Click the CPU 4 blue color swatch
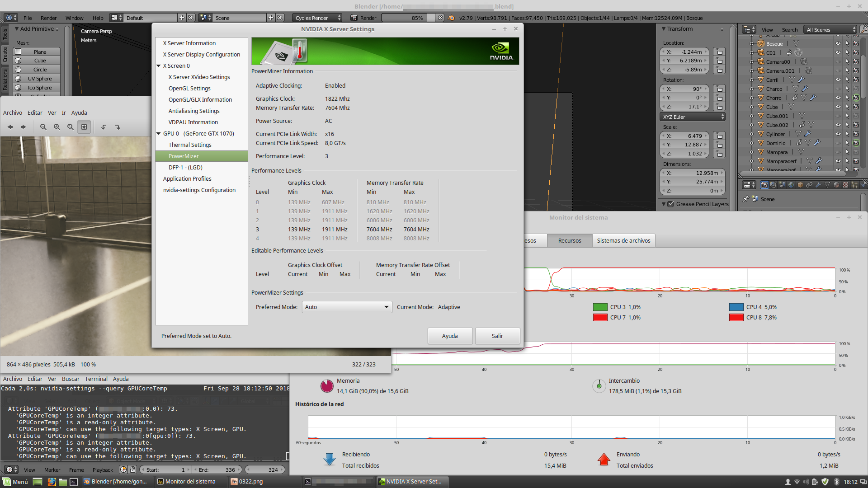 coord(736,307)
